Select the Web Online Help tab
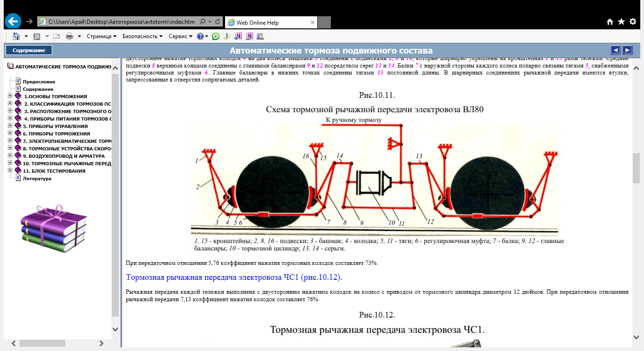The width and height of the screenshot is (644, 351). pos(271,22)
